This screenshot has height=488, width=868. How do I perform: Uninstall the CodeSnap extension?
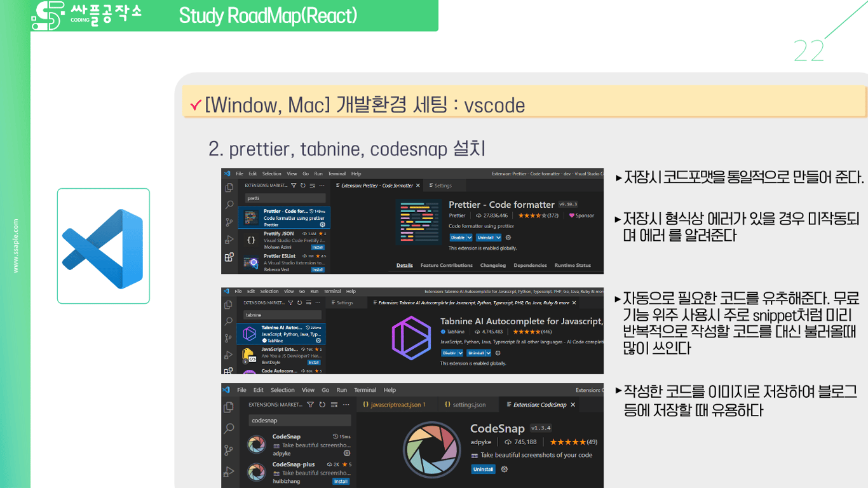point(483,470)
